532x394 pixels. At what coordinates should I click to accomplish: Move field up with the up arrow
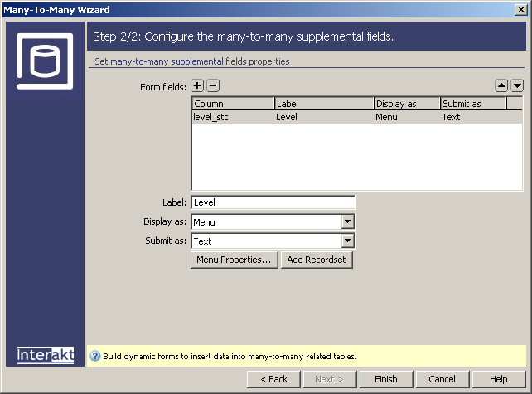(501, 85)
